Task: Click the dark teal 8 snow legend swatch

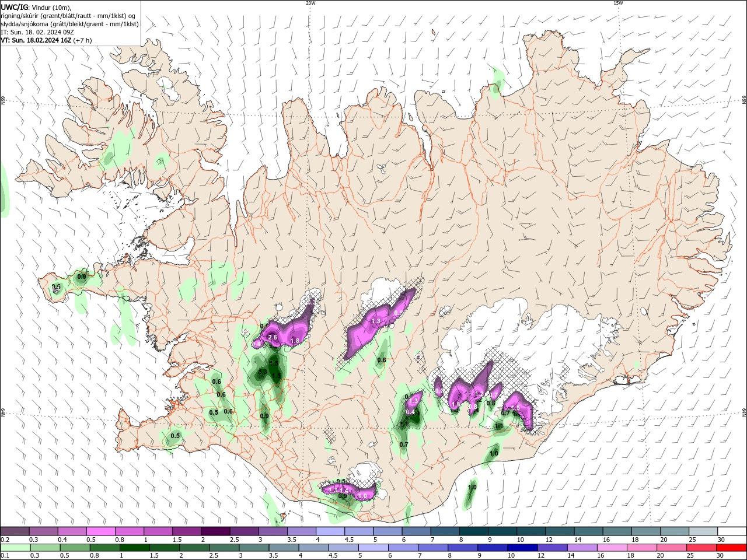Action: [473, 531]
